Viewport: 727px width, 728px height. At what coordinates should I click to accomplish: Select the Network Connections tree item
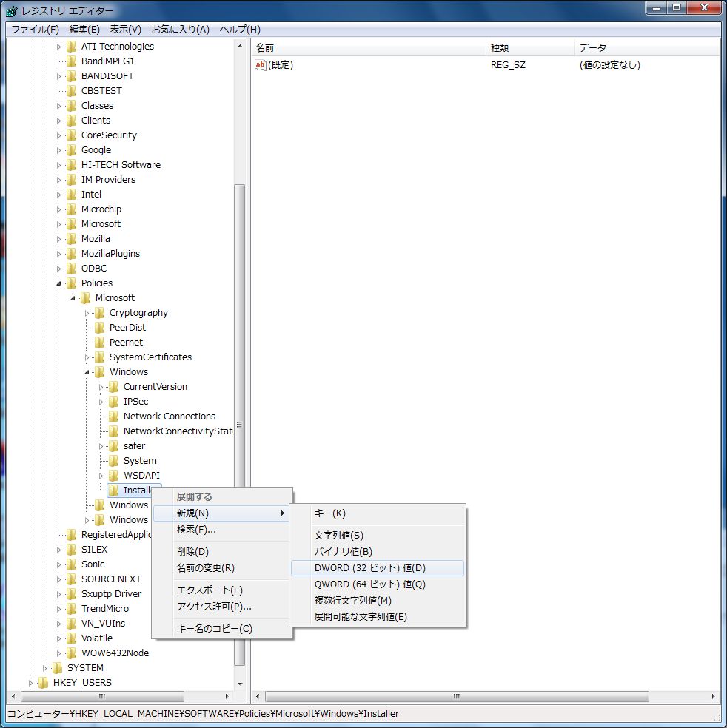pyautogui.click(x=170, y=417)
